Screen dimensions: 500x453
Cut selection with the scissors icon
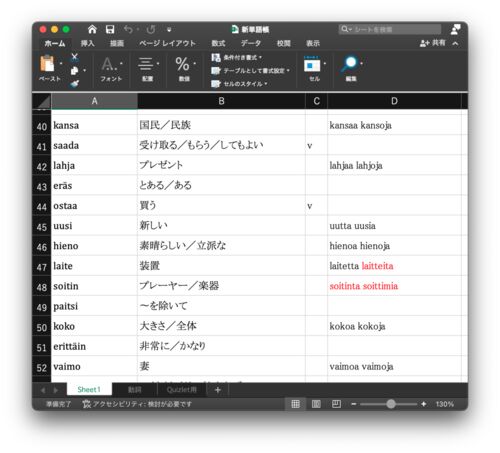(75, 57)
